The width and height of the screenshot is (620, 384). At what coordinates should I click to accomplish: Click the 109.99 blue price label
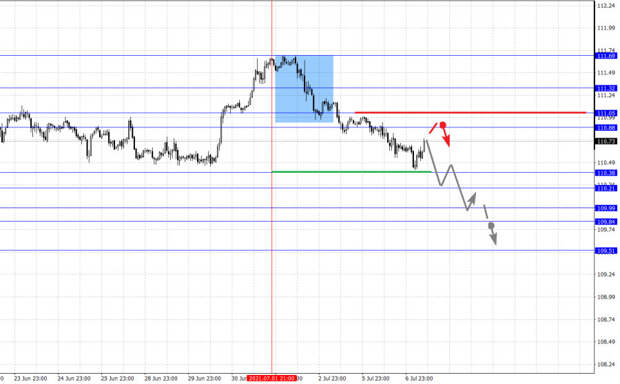[606, 208]
